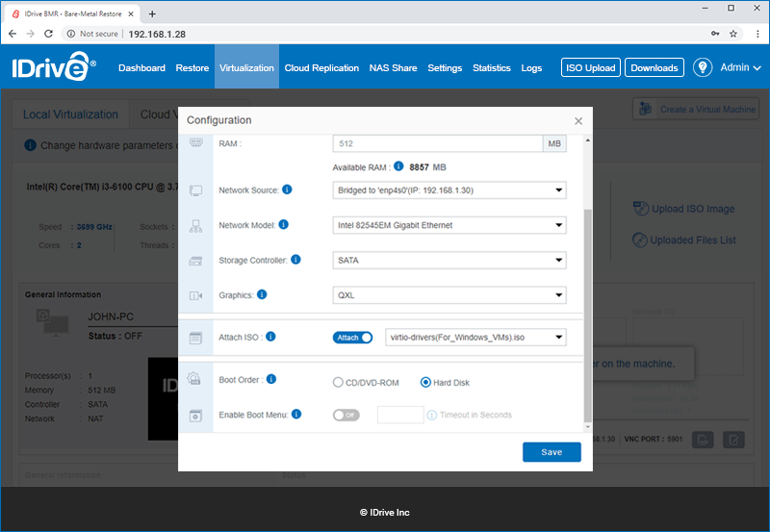Open the Storage Controller dropdown
770x532 pixels.
(x=449, y=260)
